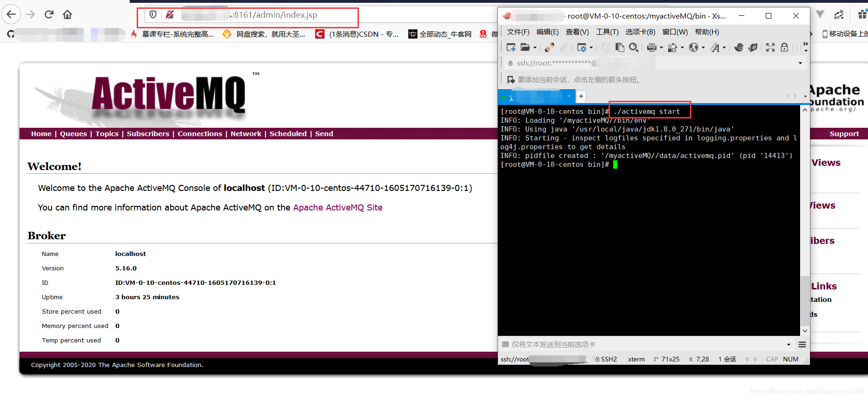
Task: Open session properties gear icon
Action: tap(582, 47)
